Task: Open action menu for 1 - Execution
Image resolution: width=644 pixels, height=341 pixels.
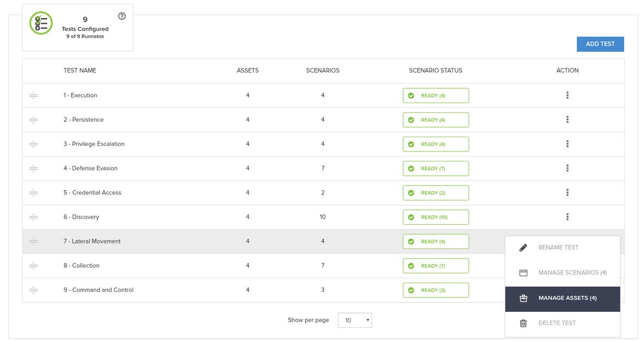Action: pyautogui.click(x=567, y=95)
